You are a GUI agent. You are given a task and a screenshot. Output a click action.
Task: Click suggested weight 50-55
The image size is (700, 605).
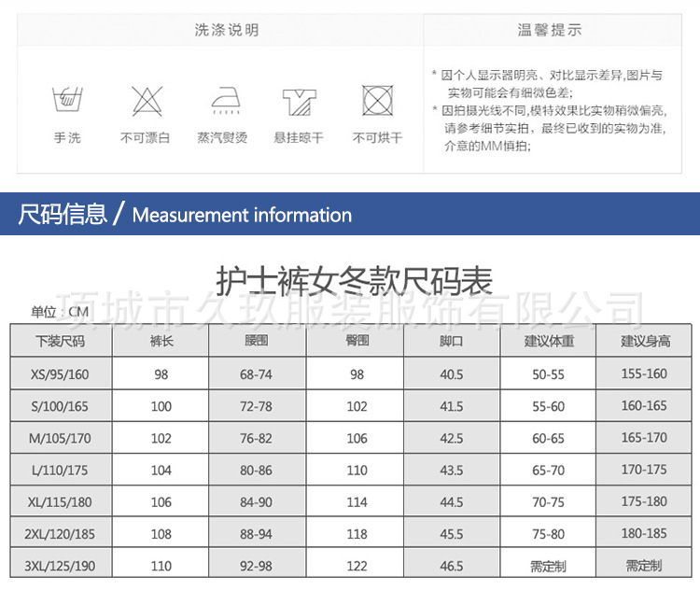tap(548, 374)
